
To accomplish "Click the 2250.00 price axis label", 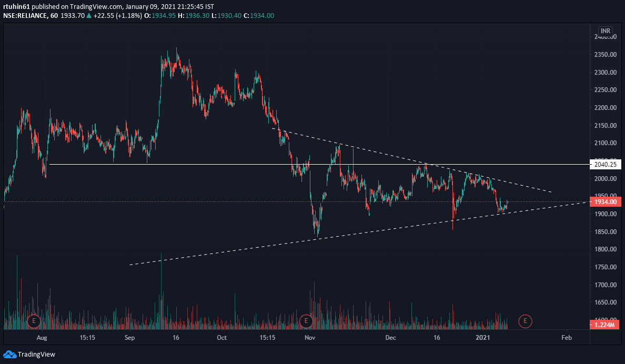I will click(605, 90).
